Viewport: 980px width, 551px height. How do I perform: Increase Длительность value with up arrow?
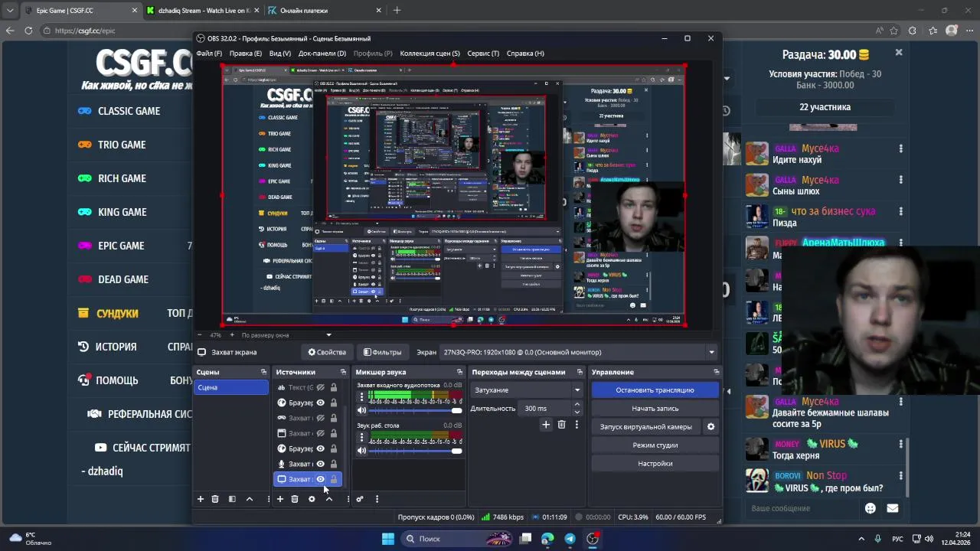click(577, 406)
